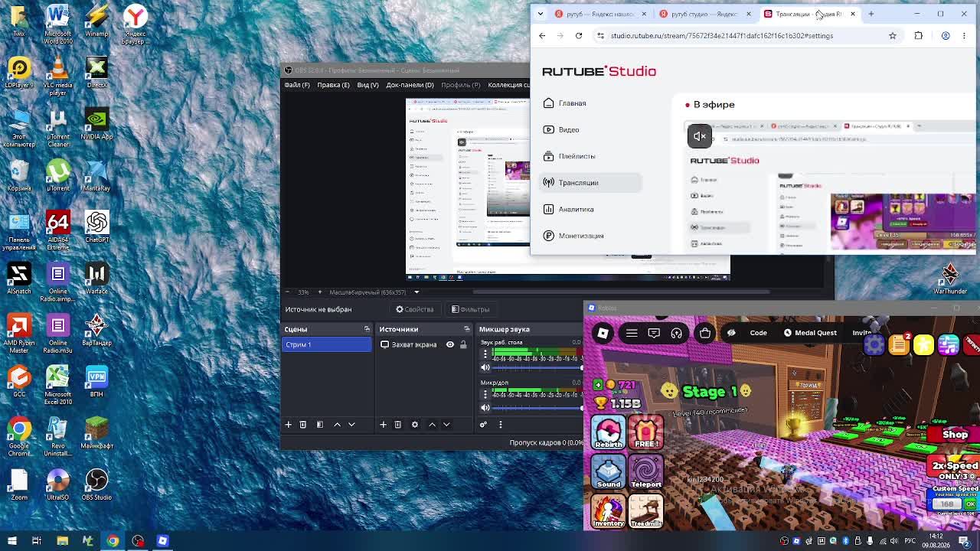The width and height of the screenshot is (980, 551).
Task: Mute the Микр/доп audio channel
Action: pyautogui.click(x=485, y=407)
